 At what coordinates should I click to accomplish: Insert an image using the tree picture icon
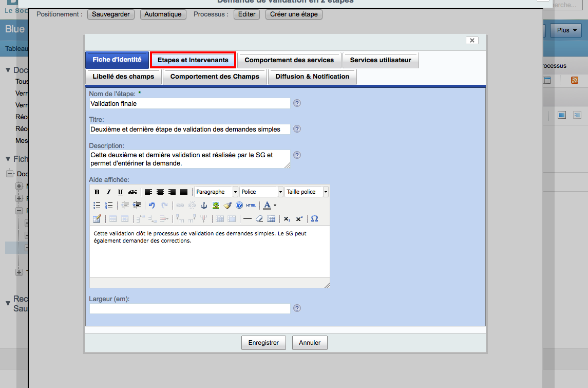point(216,205)
